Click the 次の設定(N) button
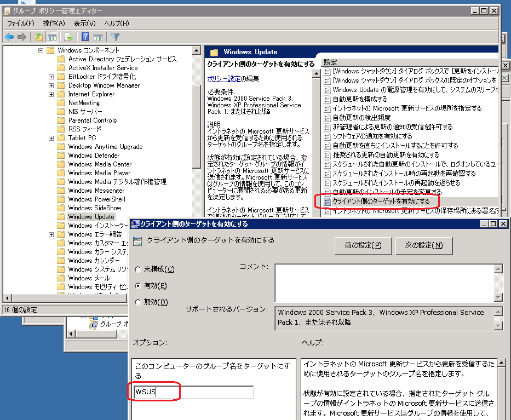 pyautogui.click(x=423, y=246)
